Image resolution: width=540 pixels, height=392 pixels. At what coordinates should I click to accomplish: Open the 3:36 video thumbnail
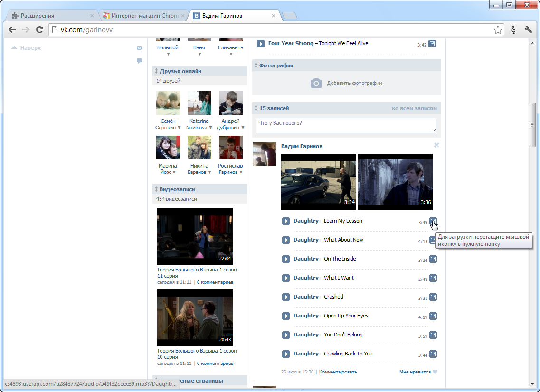[395, 182]
